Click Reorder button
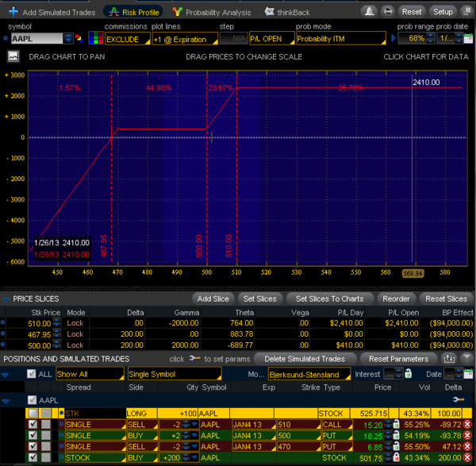 (396, 299)
